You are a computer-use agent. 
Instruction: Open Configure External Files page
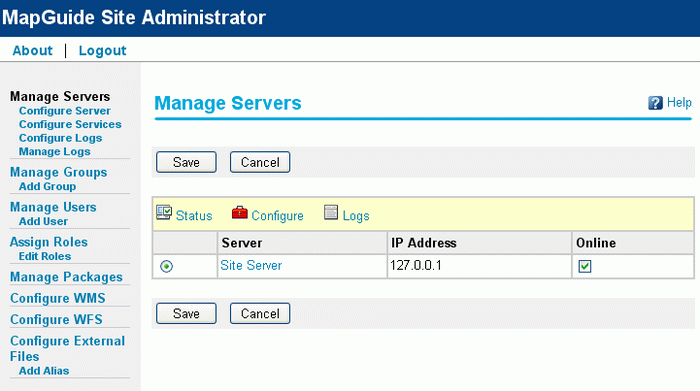coord(67,349)
